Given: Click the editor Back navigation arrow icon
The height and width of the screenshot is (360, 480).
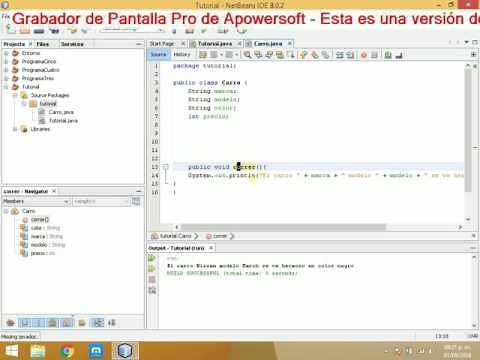Looking at the screenshot, I should (x=214, y=55).
